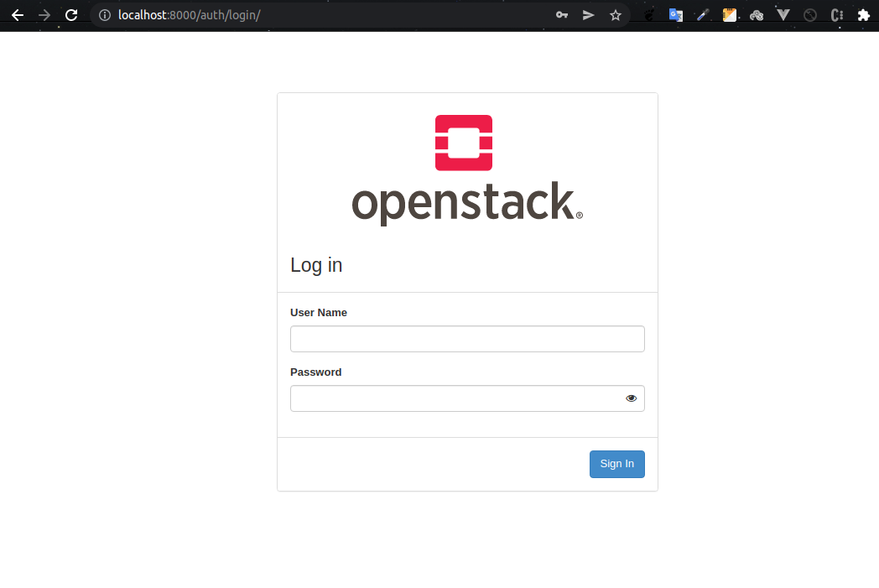Click the Log in heading
The width and height of the screenshot is (879, 588).
[x=316, y=265]
